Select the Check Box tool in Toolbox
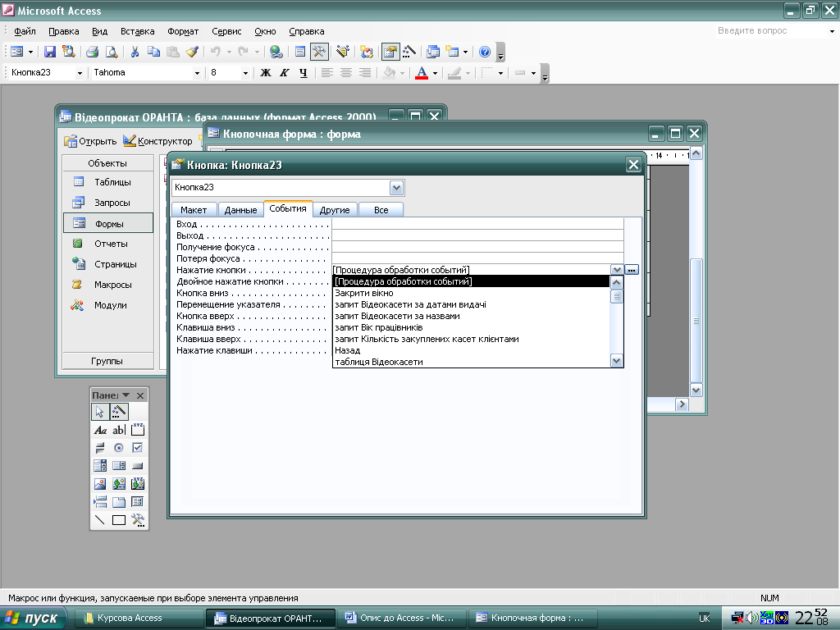 (138, 448)
